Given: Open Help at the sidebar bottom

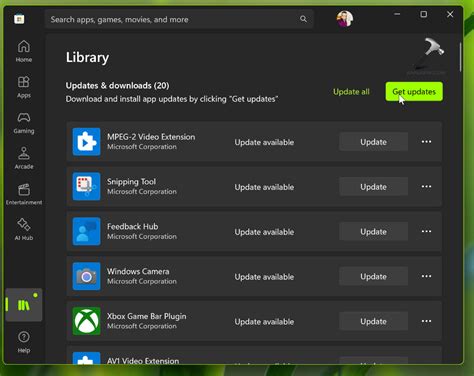Looking at the screenshot, I should pos(24,342).
